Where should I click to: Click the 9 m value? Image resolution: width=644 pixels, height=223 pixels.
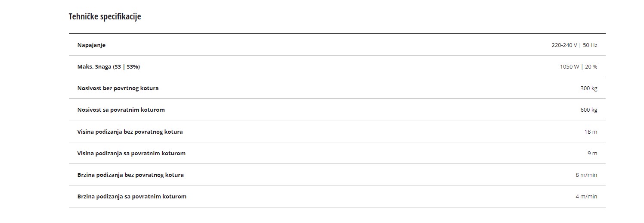592,154
